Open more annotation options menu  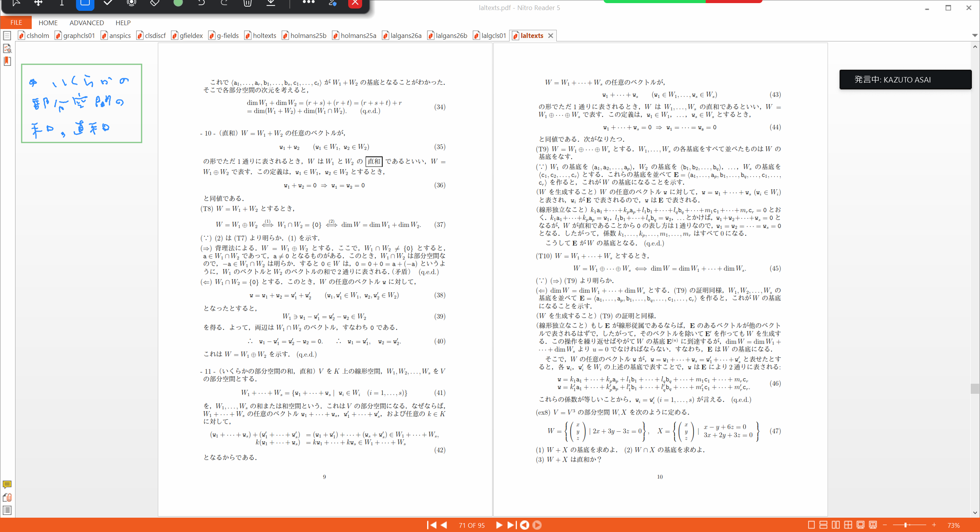308,2
